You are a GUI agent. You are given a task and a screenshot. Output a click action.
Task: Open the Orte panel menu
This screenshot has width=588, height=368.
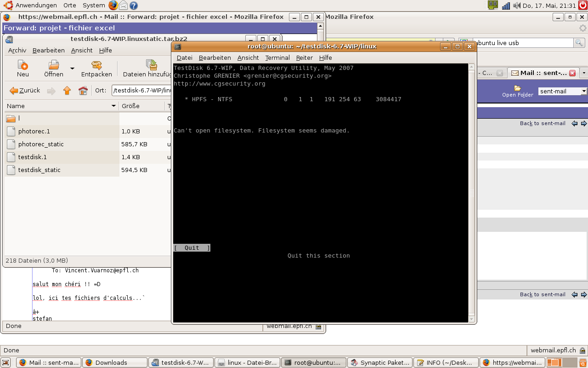tap(70, 6)
